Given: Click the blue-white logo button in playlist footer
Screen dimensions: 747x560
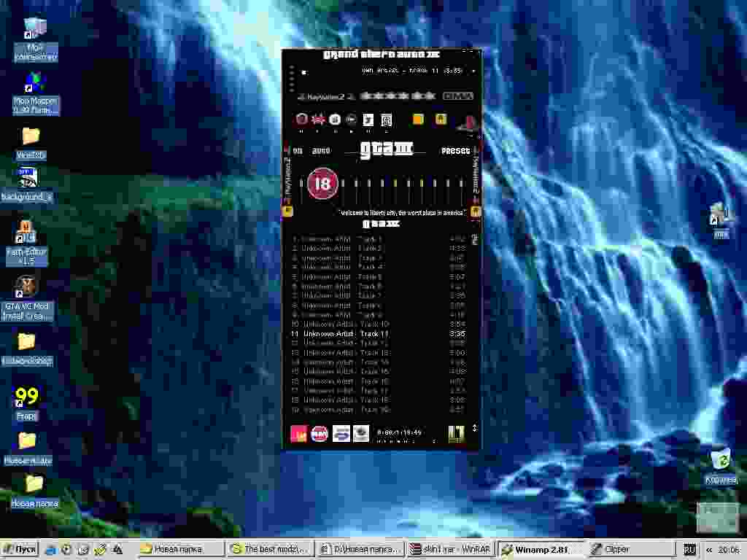Looking at the screenshot, I should pos(341,434).
